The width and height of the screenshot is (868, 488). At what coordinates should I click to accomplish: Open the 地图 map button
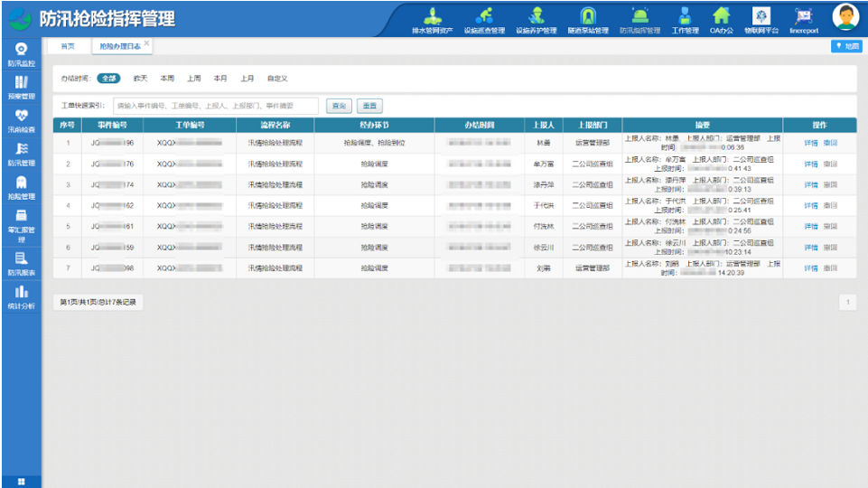(846, 46)
